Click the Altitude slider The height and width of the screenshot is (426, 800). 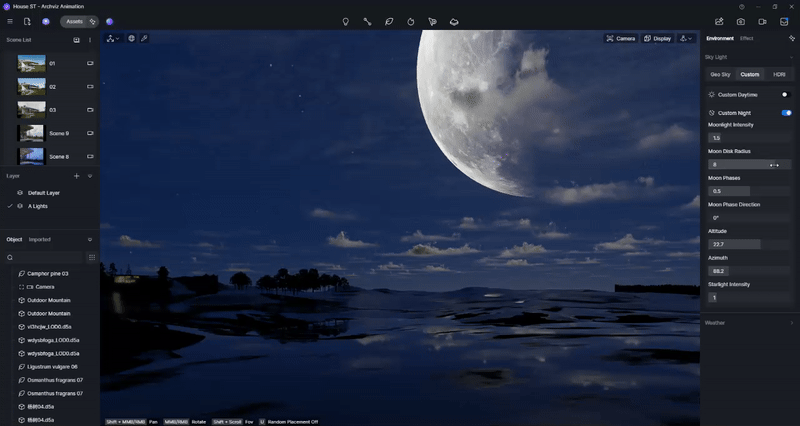[x=749, y=244]
